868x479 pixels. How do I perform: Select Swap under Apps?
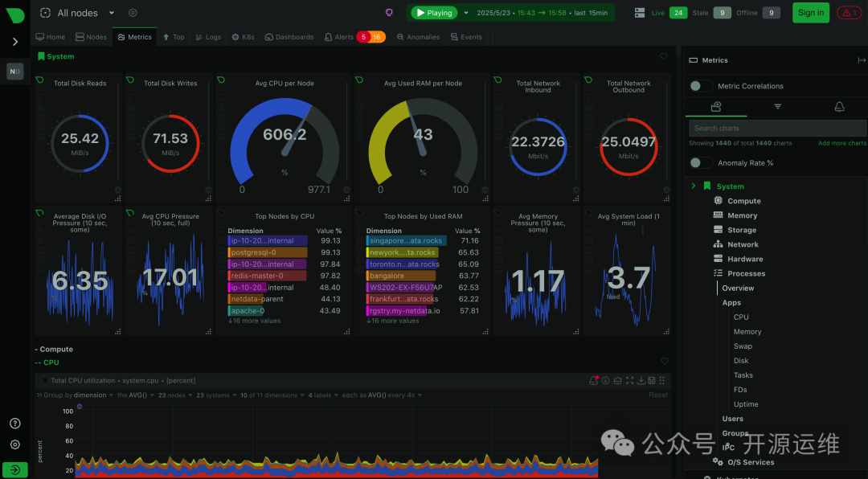tap(743, 346)
